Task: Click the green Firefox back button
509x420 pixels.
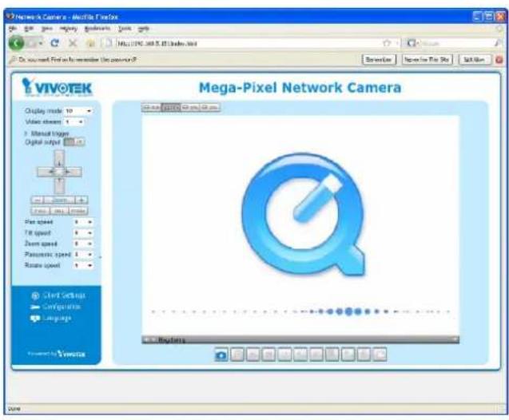Action: [16, 43]
